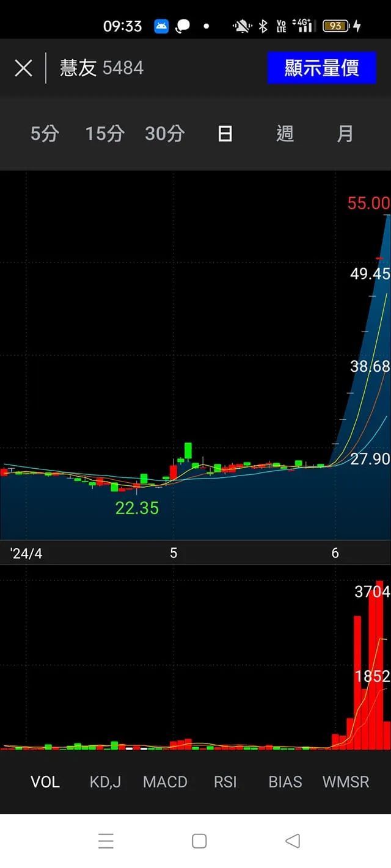Tap the 5 month marker on date axis
This screenshot has width=391, height=868.
[174, 553]
